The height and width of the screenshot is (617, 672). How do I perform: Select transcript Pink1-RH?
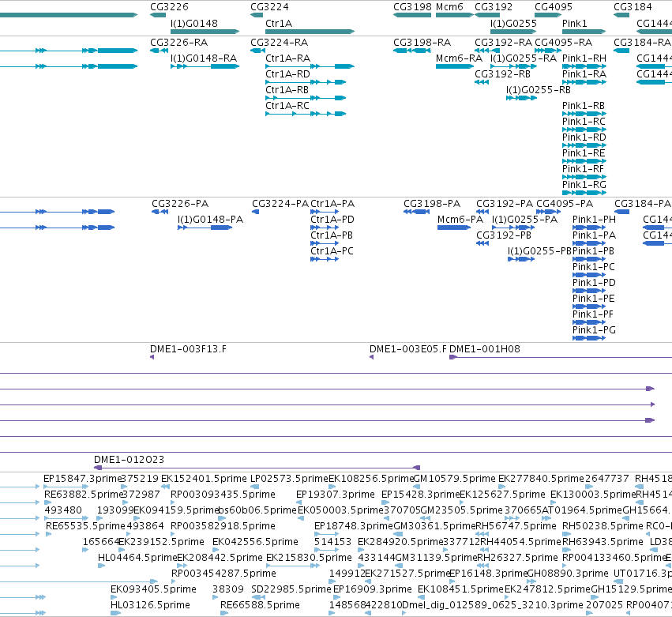pos(584,58)
